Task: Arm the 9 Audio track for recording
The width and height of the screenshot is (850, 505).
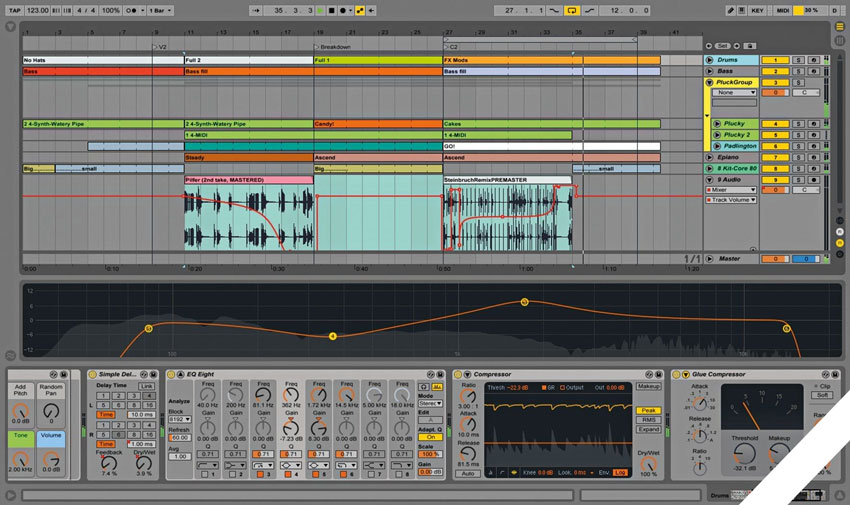Action: [812, 178]
